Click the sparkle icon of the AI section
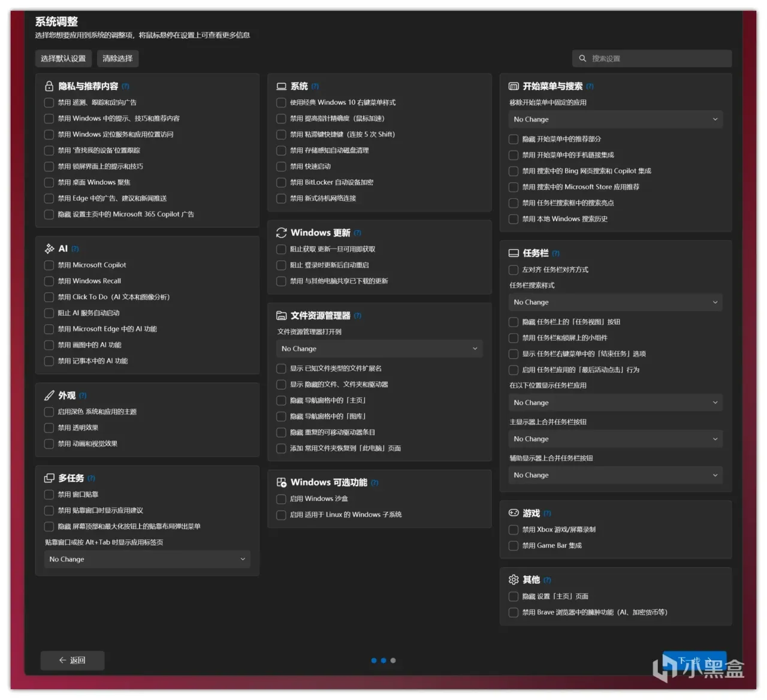The width and height of the screenshot is (767, 700). tap(49, 249)
